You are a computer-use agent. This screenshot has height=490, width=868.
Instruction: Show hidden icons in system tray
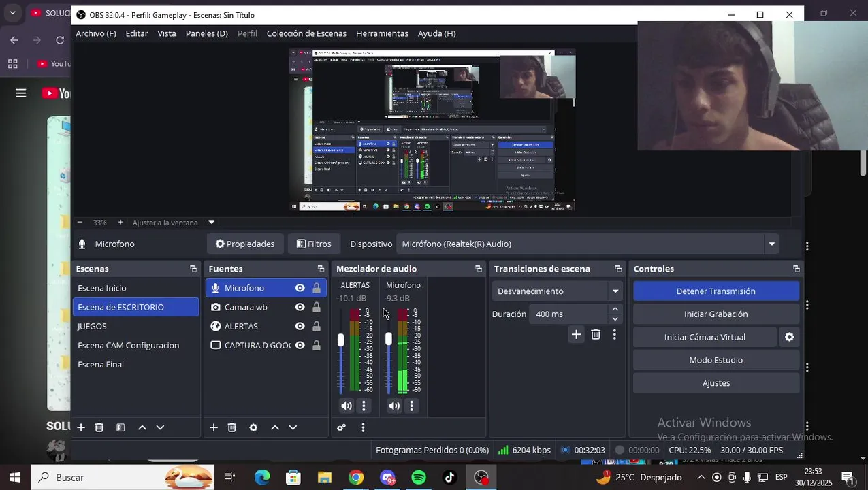[x=700, y=478]
